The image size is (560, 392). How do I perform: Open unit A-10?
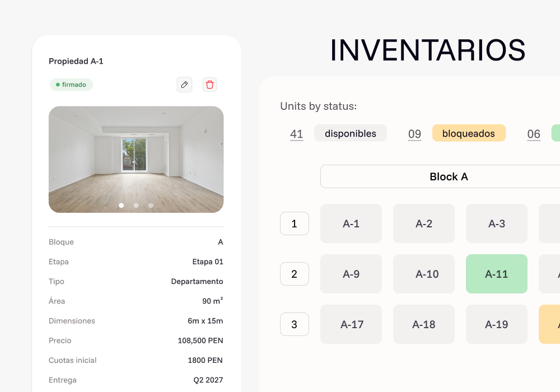[x=424, y=274]
